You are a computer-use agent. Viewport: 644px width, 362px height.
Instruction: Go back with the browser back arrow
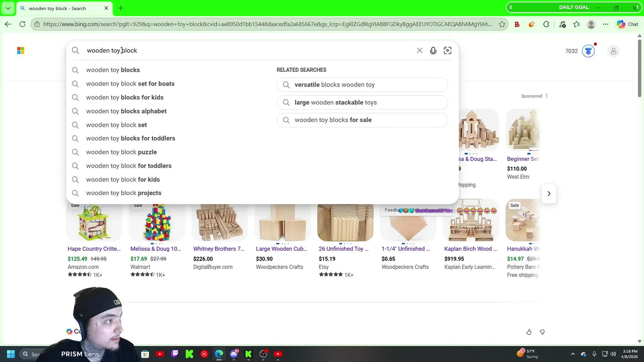pyautogui.click(x=8, y=24)
